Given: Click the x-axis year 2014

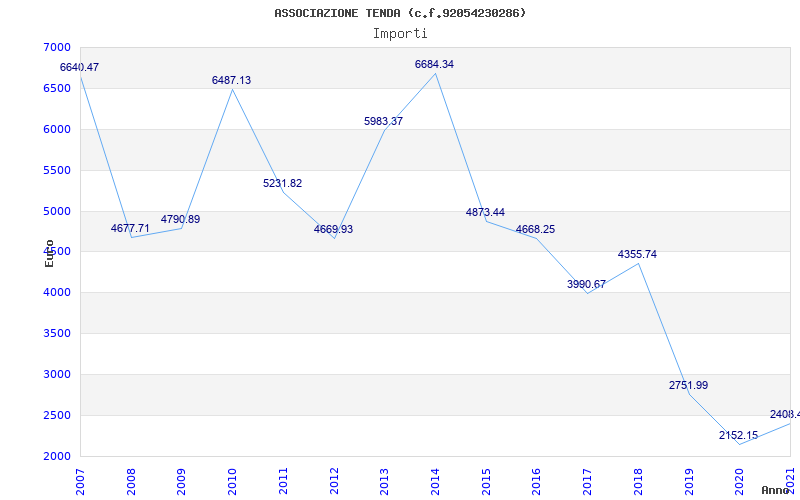Looking at the screenshot, I should click(x=435, y=481).
